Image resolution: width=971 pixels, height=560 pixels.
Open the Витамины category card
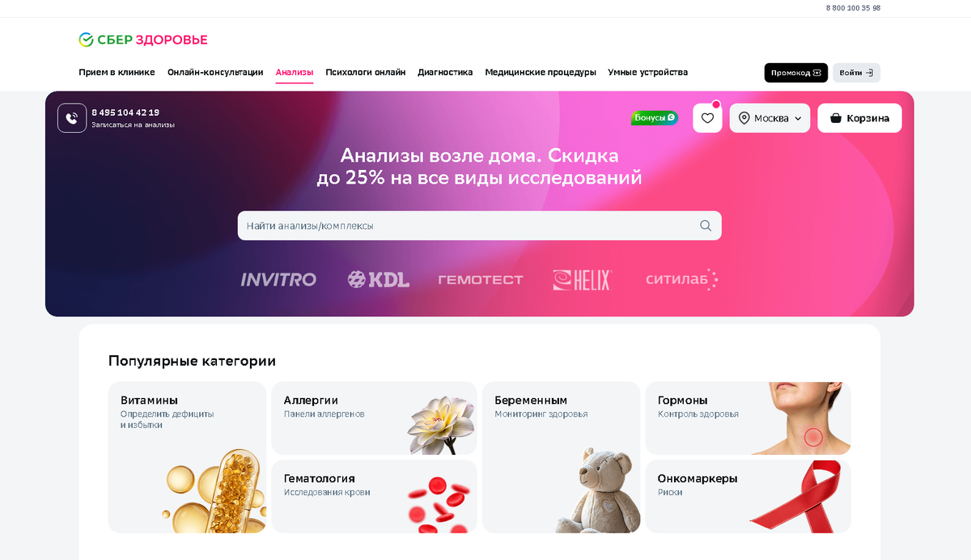click(187, 457)
